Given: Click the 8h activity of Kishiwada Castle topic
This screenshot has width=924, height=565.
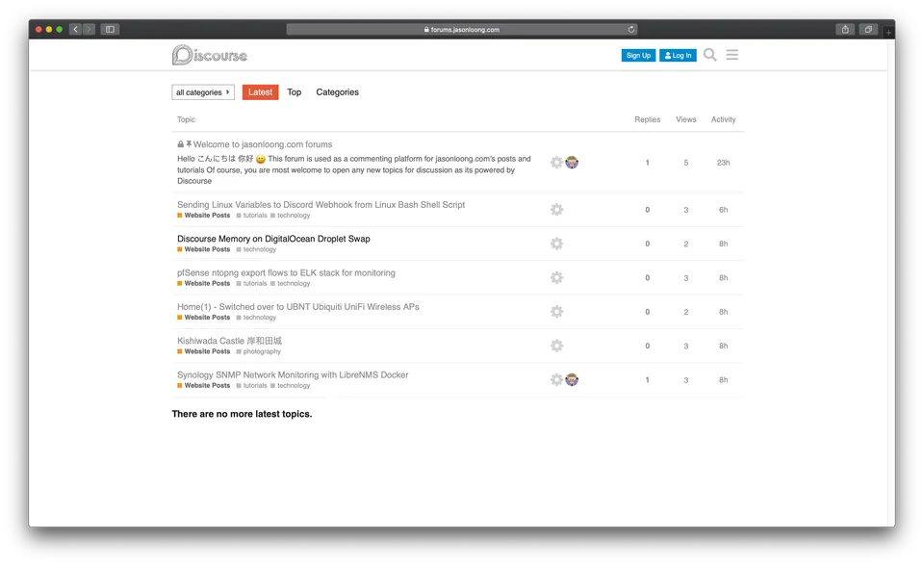Looking at the screenshot, I should (x=723, y=346).
